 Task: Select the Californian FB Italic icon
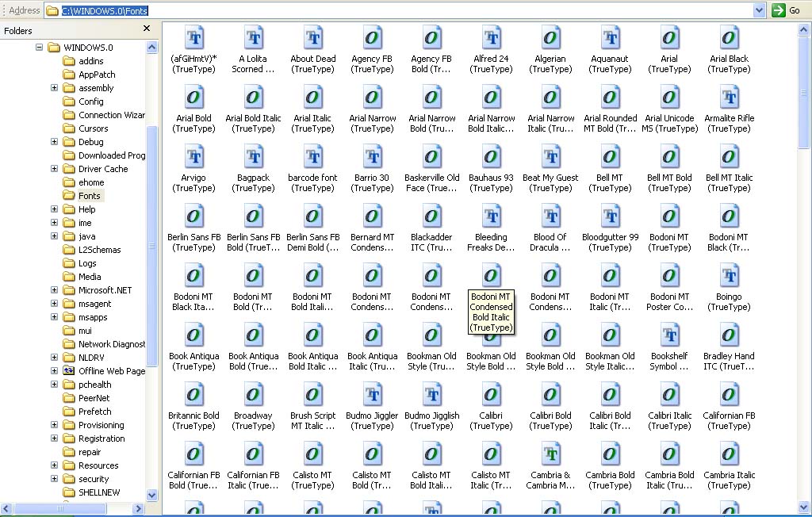click(x=253, y=454)
